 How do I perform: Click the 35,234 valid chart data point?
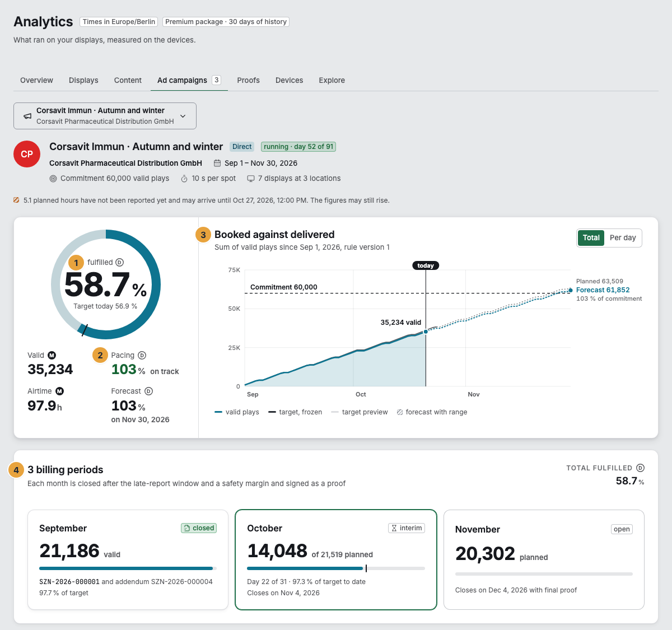coord(426,332)
